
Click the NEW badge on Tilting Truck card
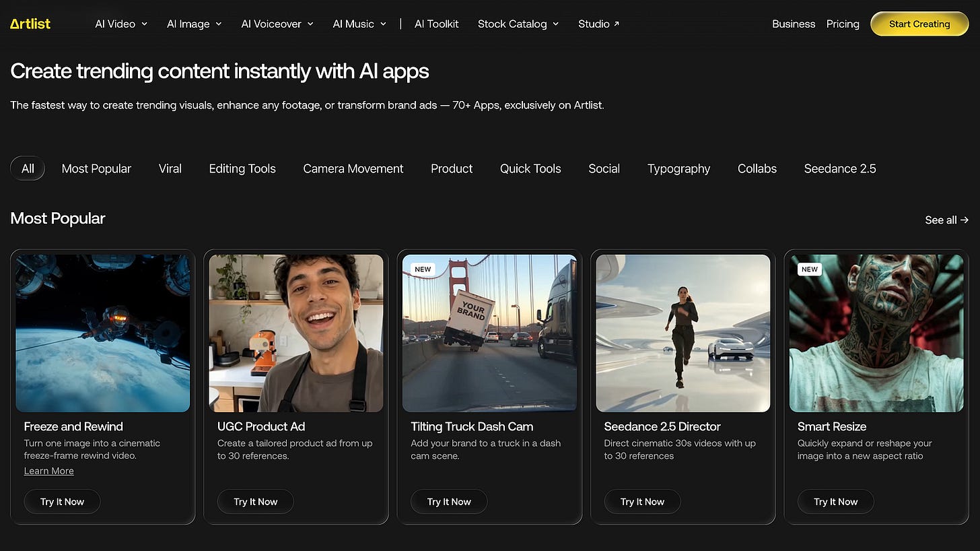(x=423, y=269)
